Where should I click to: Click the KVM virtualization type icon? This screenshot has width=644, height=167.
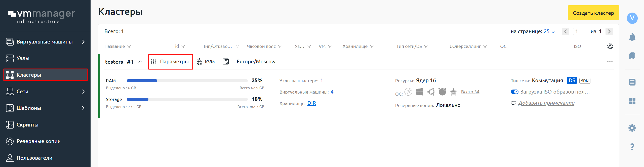tap(199, 62)
